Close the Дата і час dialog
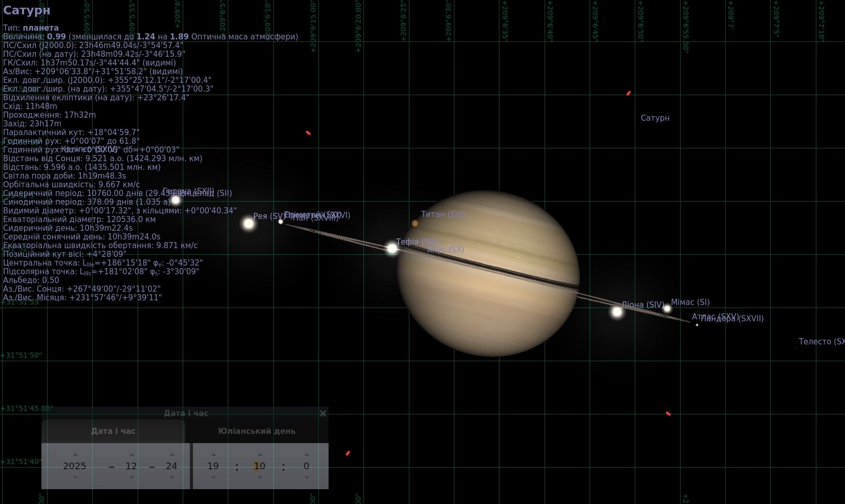Viewport: 845px width, 504px height. tap(322, 413)
